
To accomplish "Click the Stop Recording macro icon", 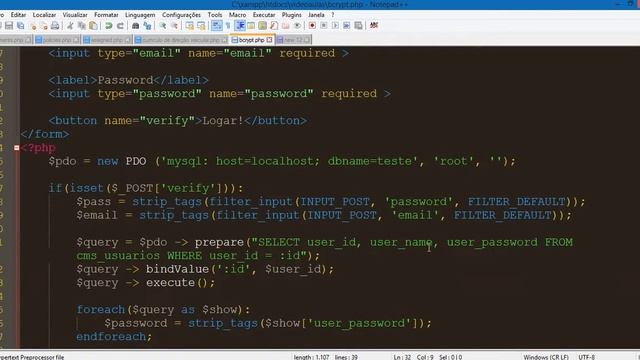I will point(324,25).
